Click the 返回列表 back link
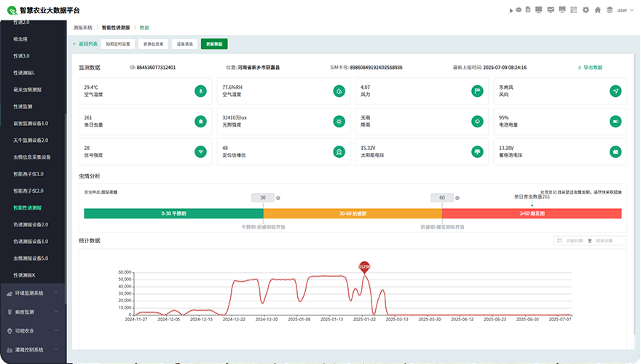Viewport: 641px width, 364px height. coord(84,44)
